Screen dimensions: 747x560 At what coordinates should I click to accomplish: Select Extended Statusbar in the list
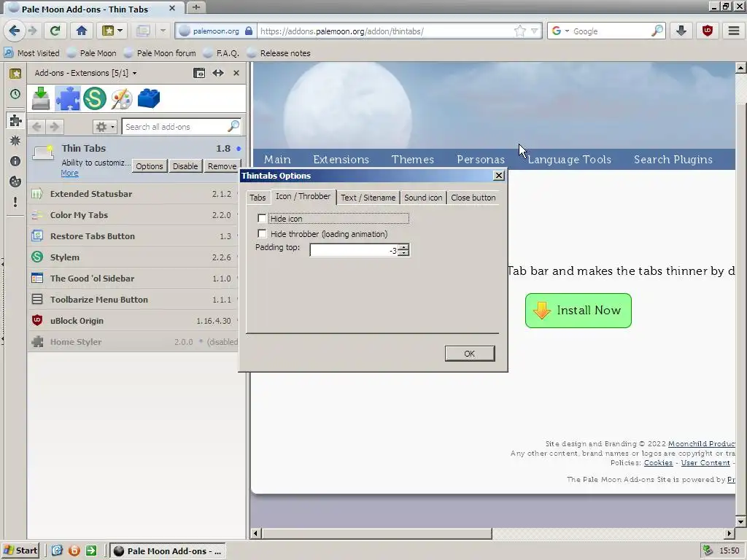pos(133,194)
